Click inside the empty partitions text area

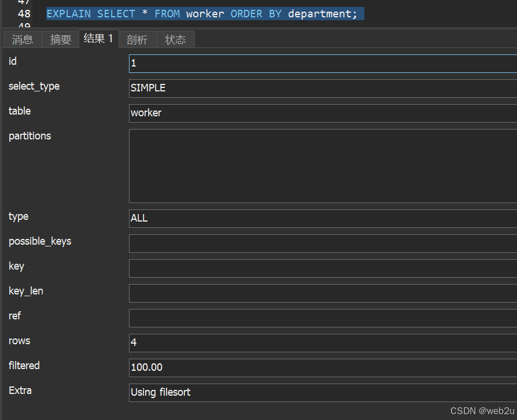pos(323,166)
